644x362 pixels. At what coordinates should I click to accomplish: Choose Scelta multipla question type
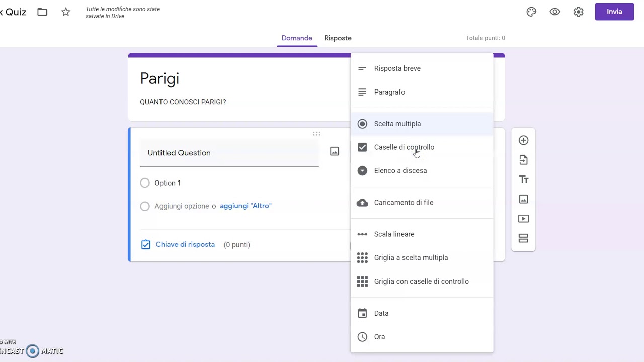[x=422, y=124]
